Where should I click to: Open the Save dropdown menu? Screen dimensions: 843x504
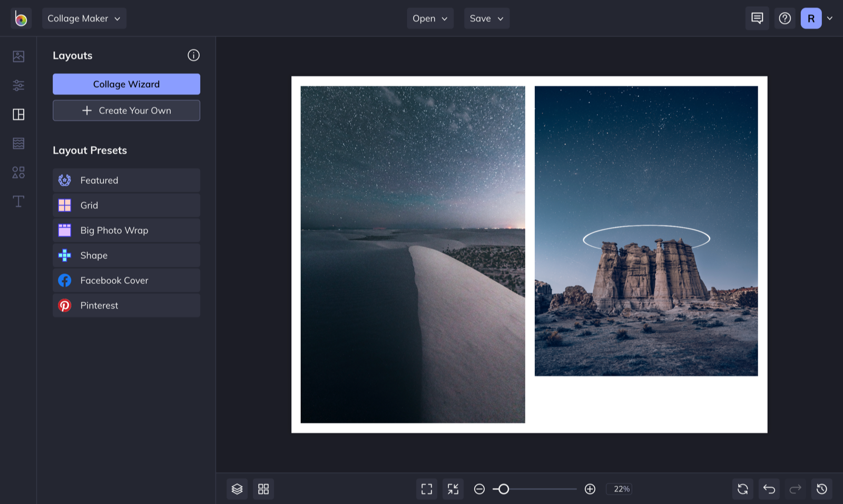tap(486, 18)
